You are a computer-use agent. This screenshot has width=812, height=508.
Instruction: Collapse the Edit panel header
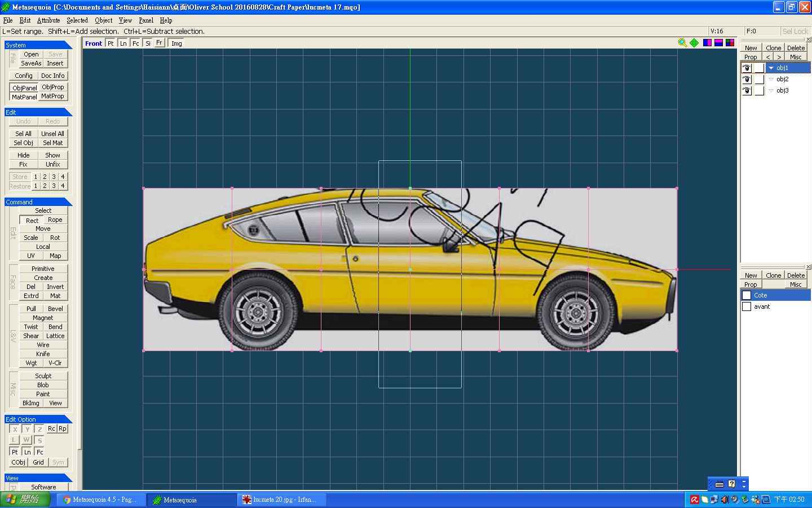point(38,112)
